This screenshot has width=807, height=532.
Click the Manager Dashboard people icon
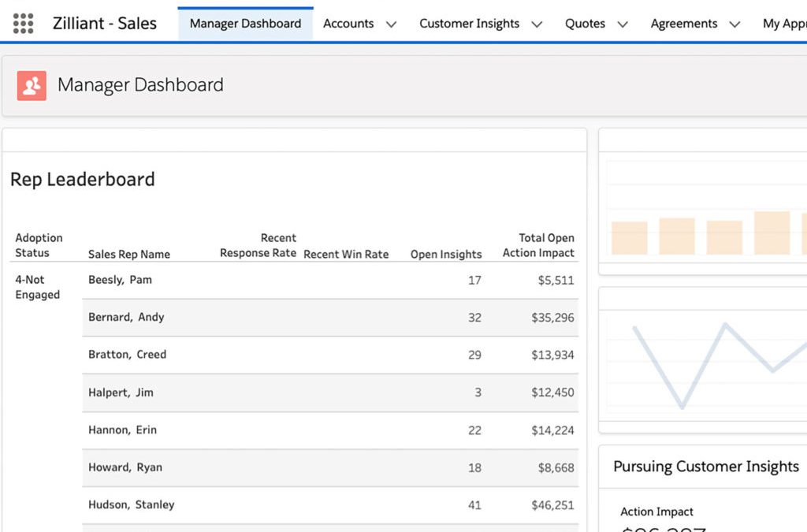coord(32,85)
